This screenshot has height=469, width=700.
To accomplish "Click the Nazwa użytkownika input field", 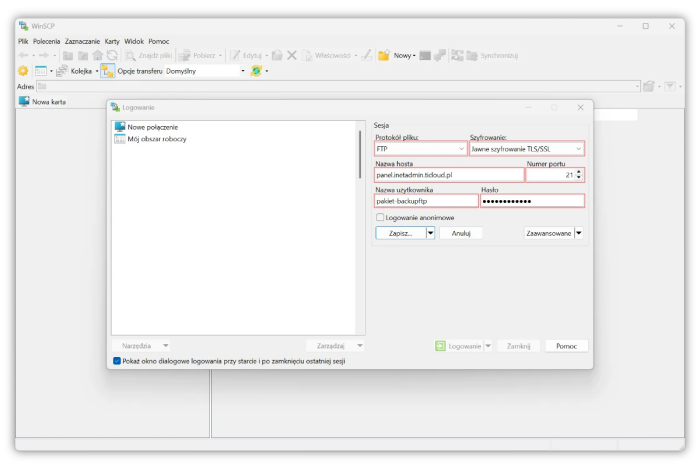I will (426, 201).
